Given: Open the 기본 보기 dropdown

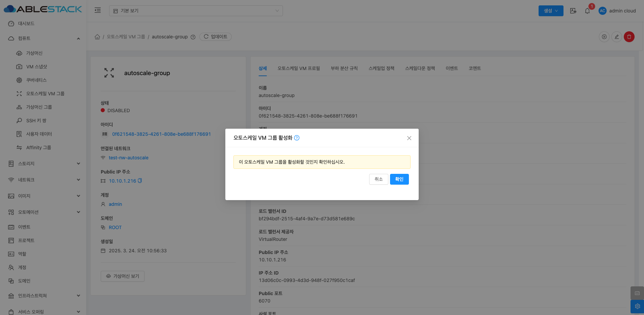Looking at the screenshot, I should (x=196, y=11).
